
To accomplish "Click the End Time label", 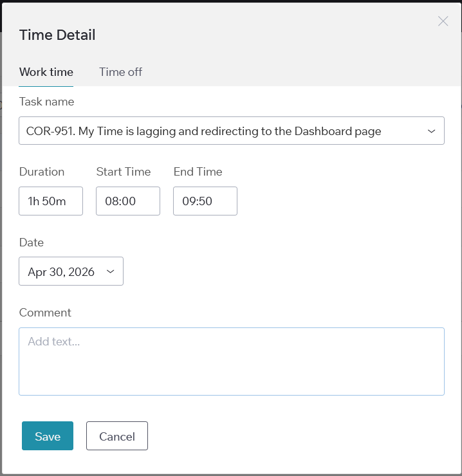I will [x=198, y=172].
